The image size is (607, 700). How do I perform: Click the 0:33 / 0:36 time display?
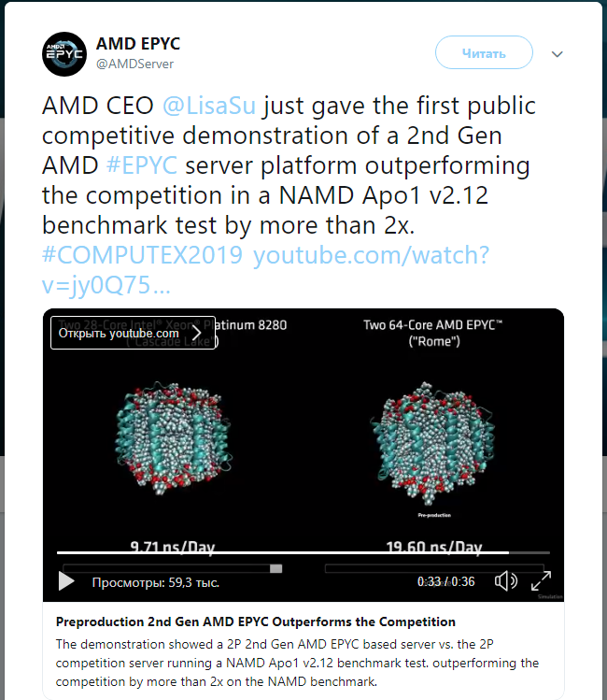point(445,581)
